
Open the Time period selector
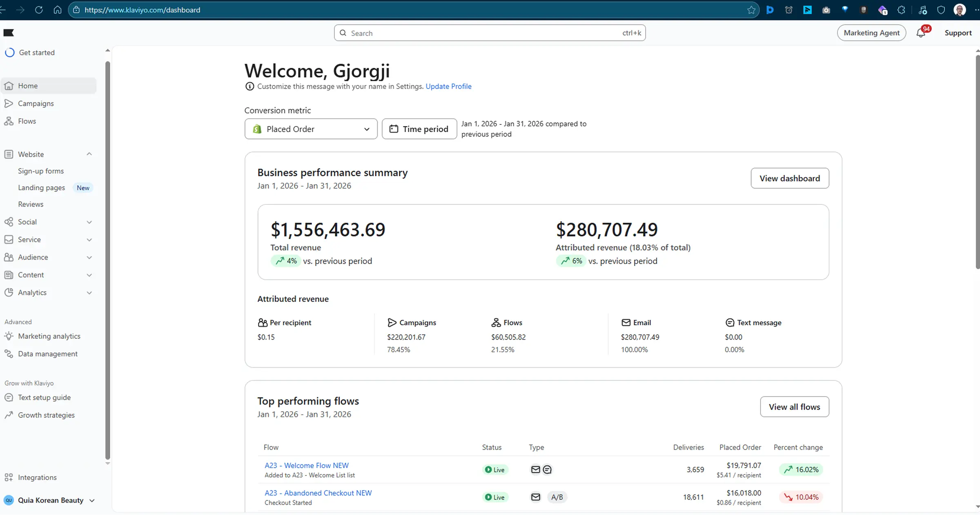(419, 129)
